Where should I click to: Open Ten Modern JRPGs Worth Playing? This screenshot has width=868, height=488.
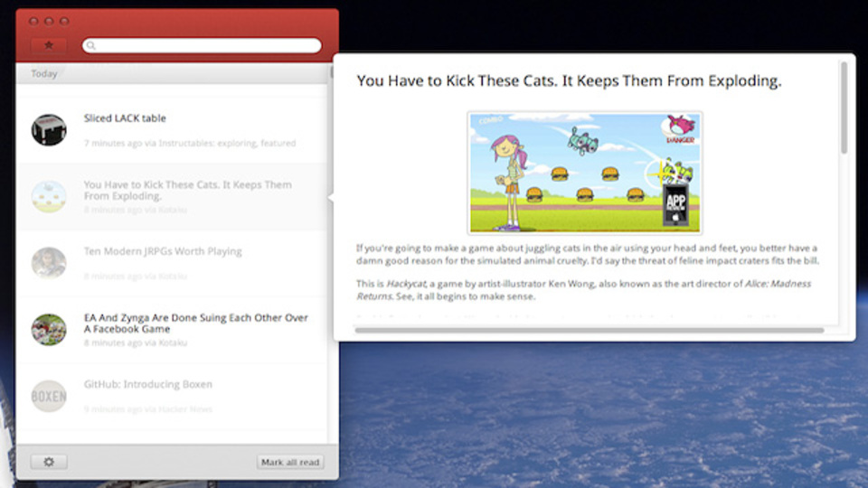[x=172, y=263]
